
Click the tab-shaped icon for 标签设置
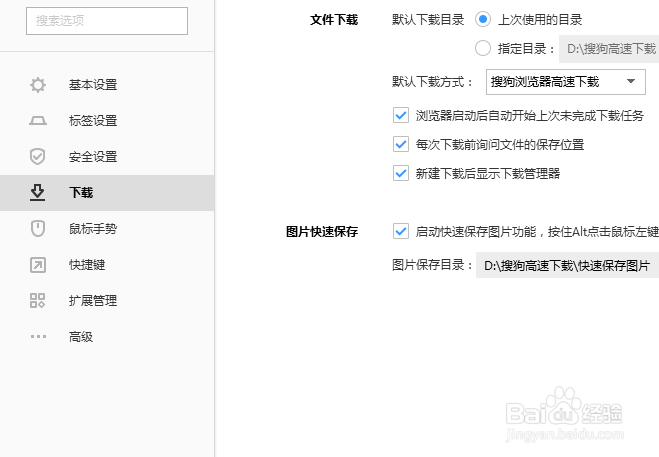click(38, 121)
